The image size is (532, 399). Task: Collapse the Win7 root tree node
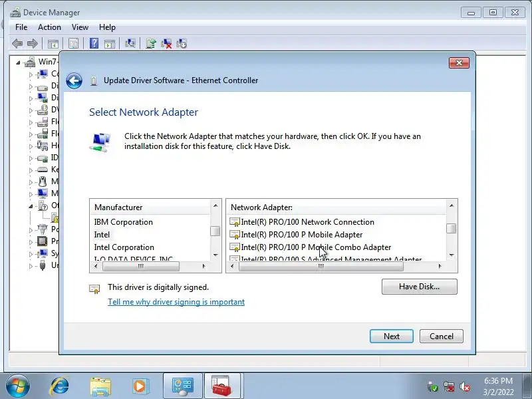click(19, 63)
